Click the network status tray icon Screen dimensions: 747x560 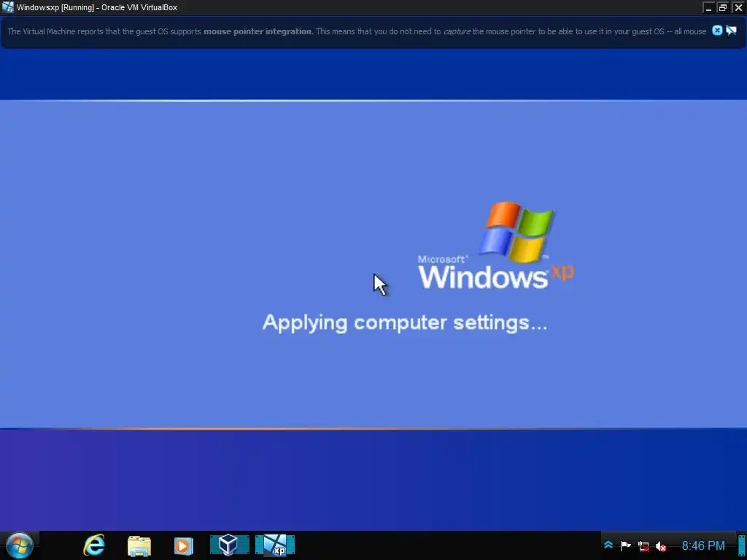coord(643,546)
